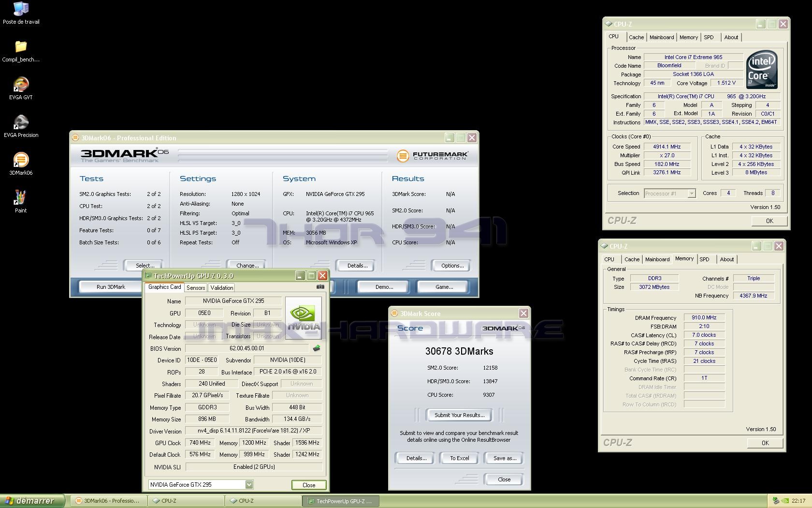Click the 30678 3DMarks score text

459,351
